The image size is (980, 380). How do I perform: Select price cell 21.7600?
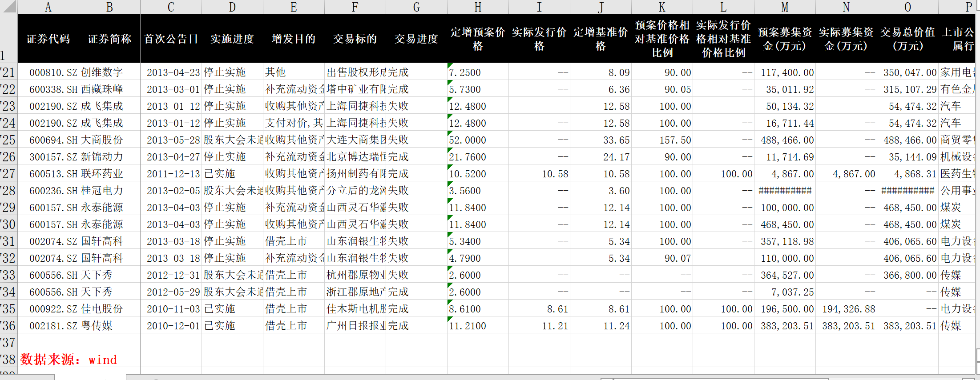click(478, 156)
